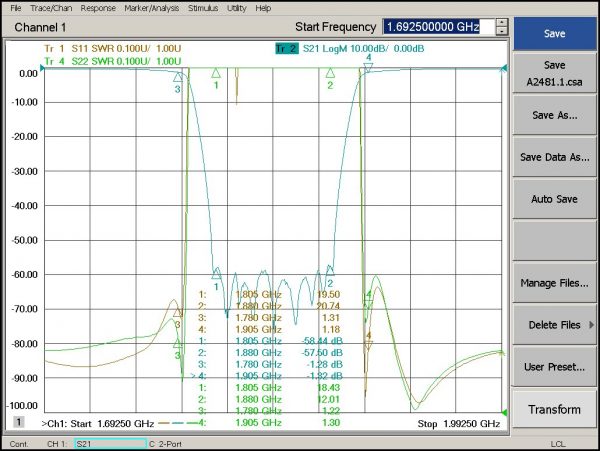Open the Marker/Analysis menu
Image resolution: width=600 pixels, height=451 pixels.
click(152, 8)
